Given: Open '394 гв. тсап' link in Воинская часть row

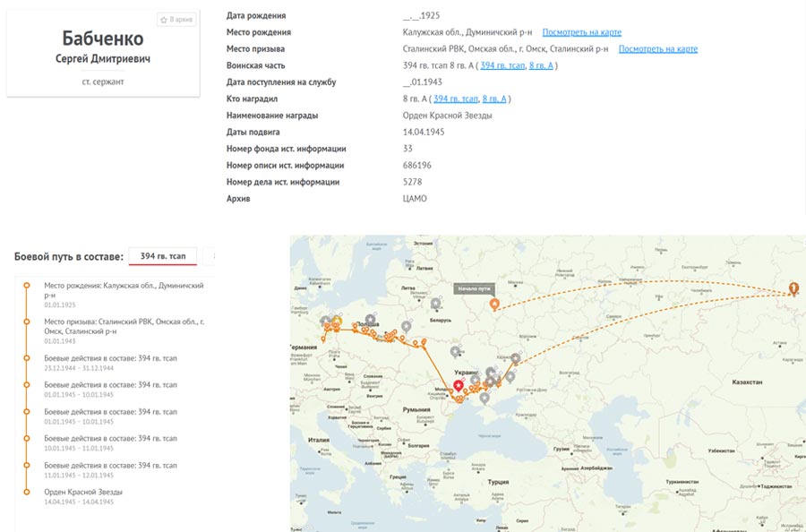Looking at the screenshot, I should pos(502,65).
